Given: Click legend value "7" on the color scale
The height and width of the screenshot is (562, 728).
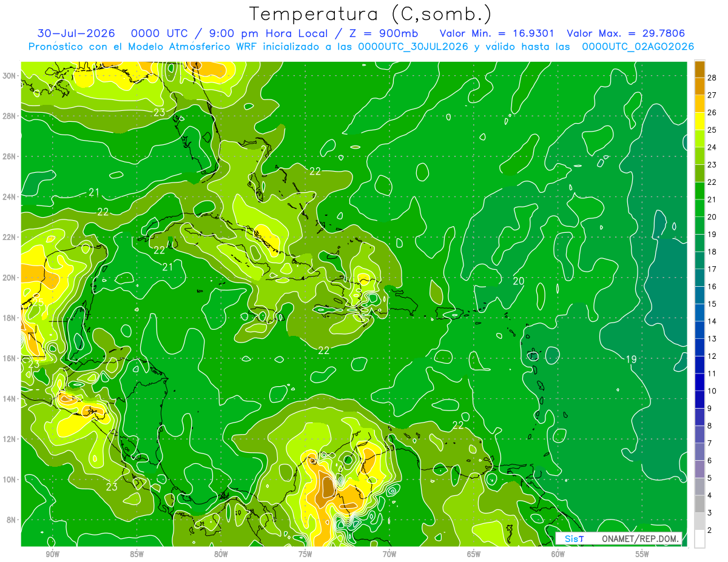Looking at the screenshot, I should pos(709,443).
